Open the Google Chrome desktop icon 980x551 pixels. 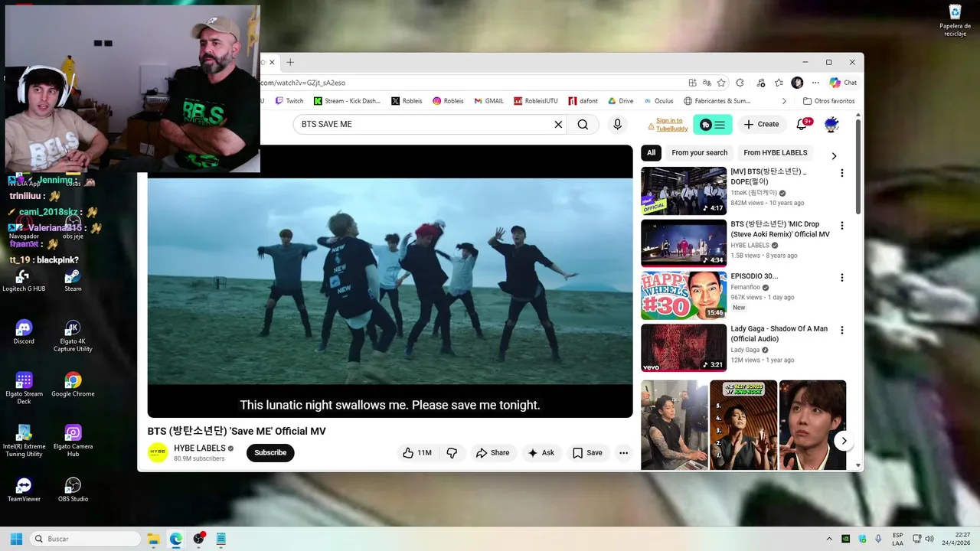tap(73, 385)
